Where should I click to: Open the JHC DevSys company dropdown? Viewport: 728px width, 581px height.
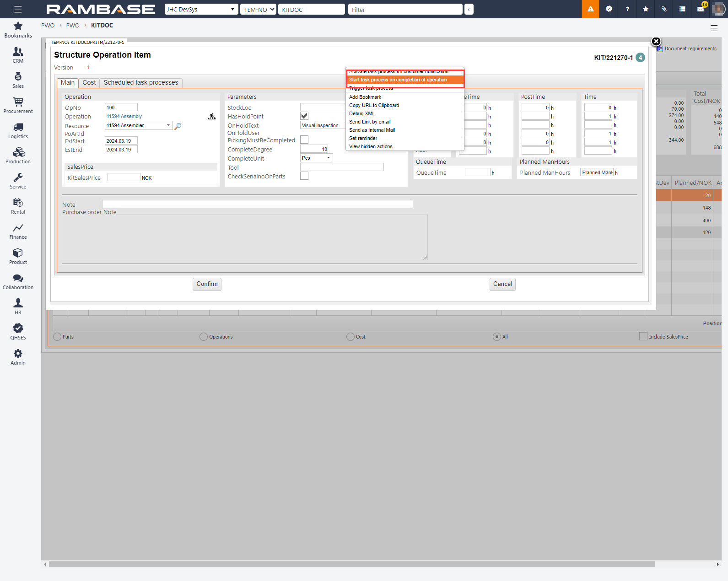[201, 9]
